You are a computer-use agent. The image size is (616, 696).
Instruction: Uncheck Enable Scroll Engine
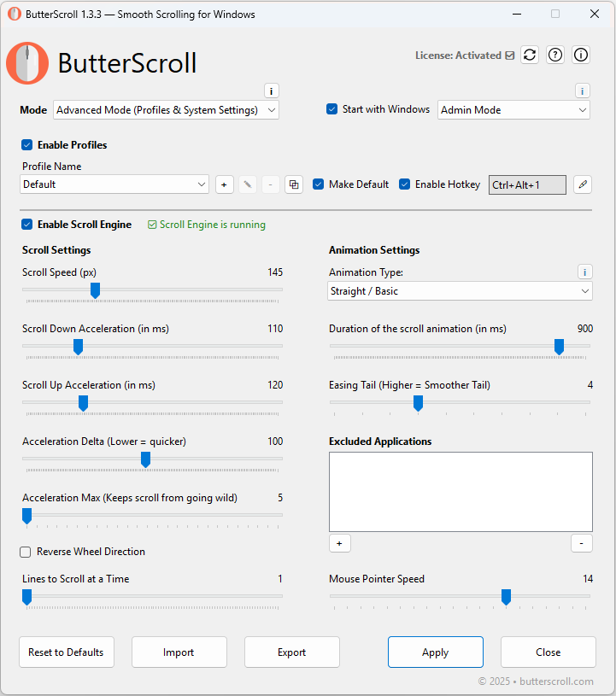click(25, 225)
